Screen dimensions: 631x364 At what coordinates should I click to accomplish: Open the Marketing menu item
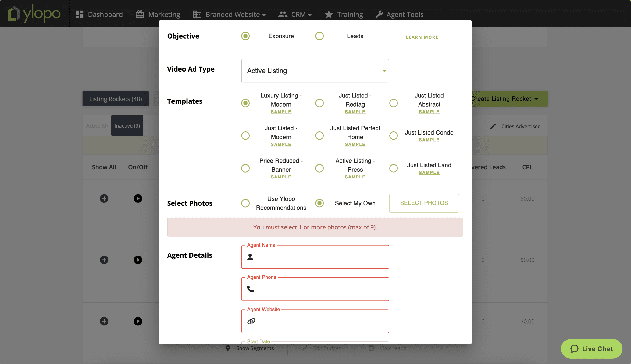click(x=158, y=15)
